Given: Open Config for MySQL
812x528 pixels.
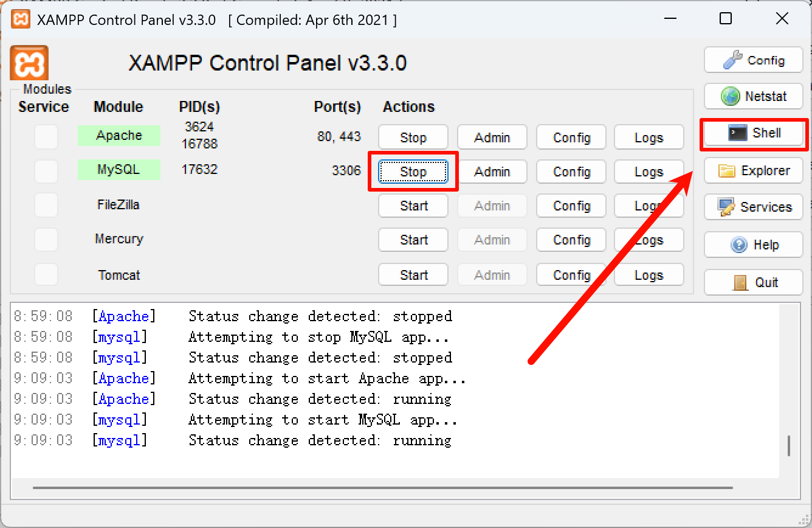Looking at the screenshot, I should pos(571,172).
